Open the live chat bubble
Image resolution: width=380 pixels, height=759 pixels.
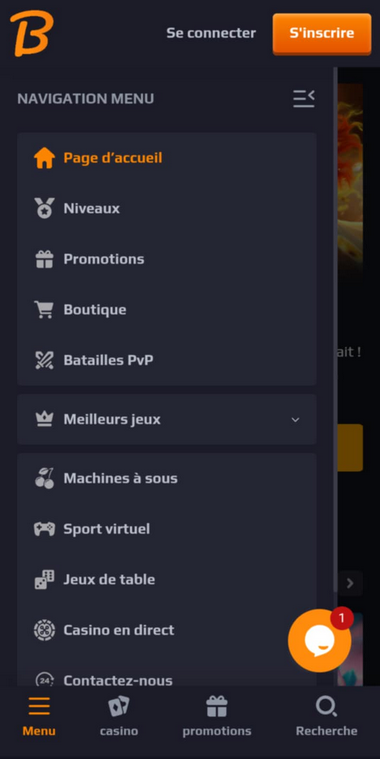click(x=319, y=640)
